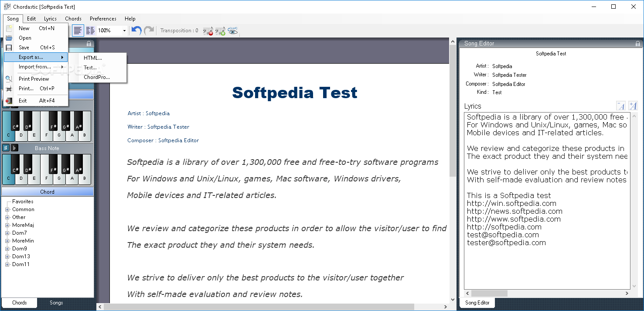
Task: Click the document vertical scrollbar thumb
Action: [x=453, y=111]
